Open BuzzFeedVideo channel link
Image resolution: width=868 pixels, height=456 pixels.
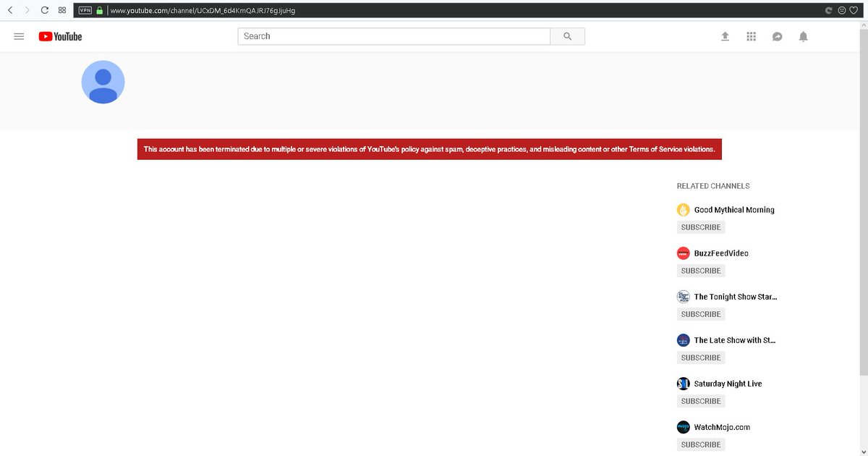click(x=721, y=253)
